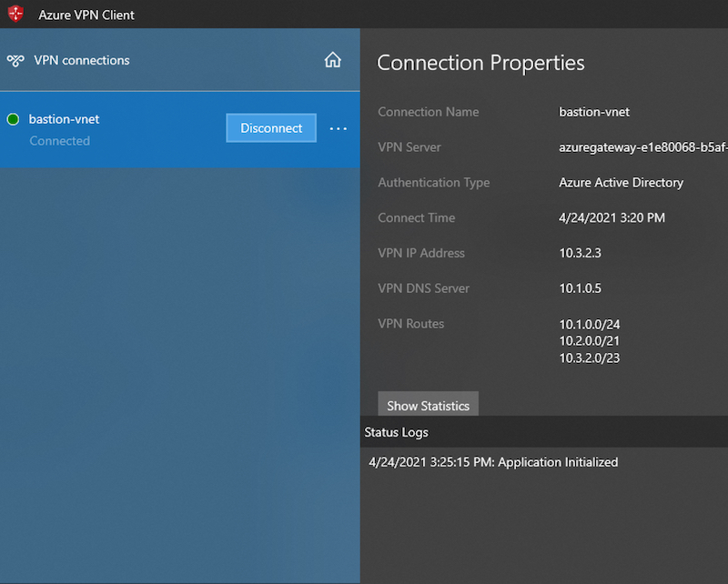The image size is (728, 584).
Task: Disconnect the bastion-vnet VPN connection
Action: point(271,128)
